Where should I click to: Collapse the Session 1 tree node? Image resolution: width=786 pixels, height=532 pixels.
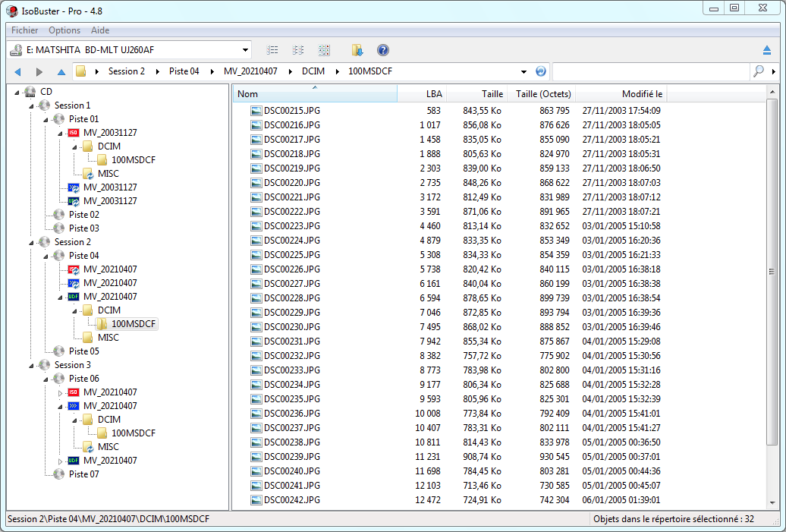tap(31, 105)
